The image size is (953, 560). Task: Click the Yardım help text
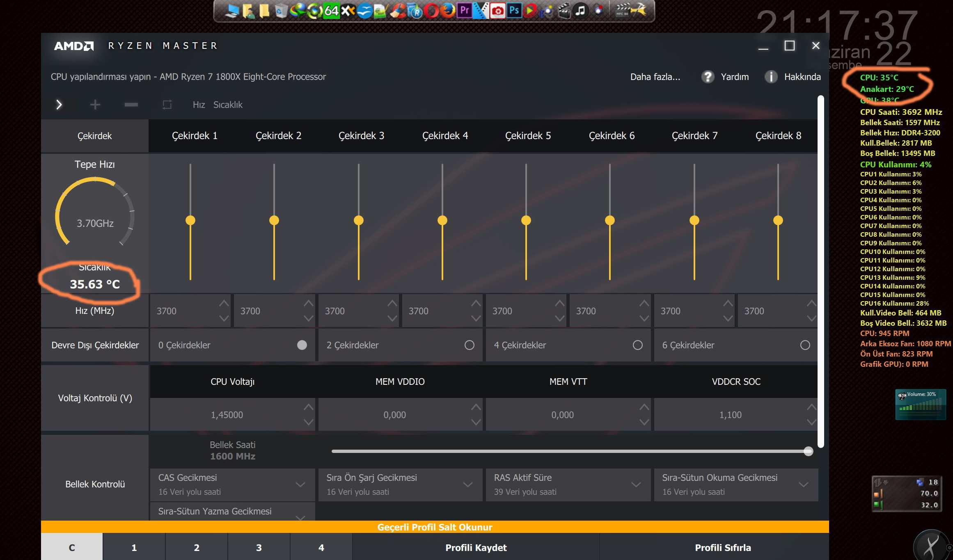tap(735, 77)
